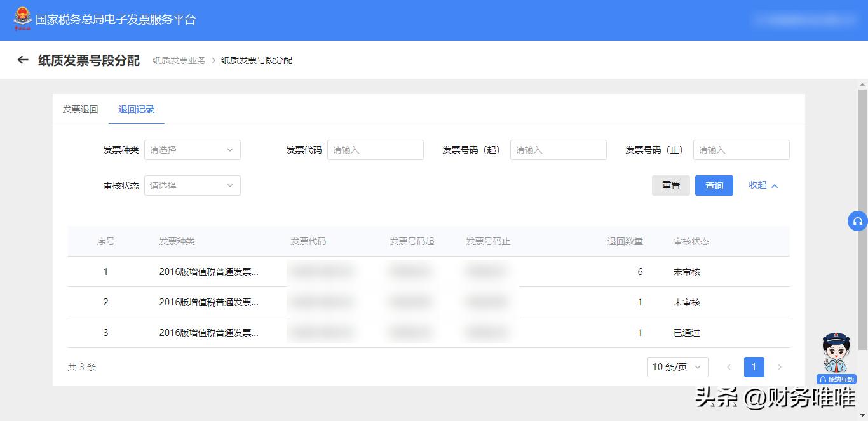Open the 10 条/页 page size dropdown
The height and width of the screenshot is (421, 868).
[x=677, y=367]
